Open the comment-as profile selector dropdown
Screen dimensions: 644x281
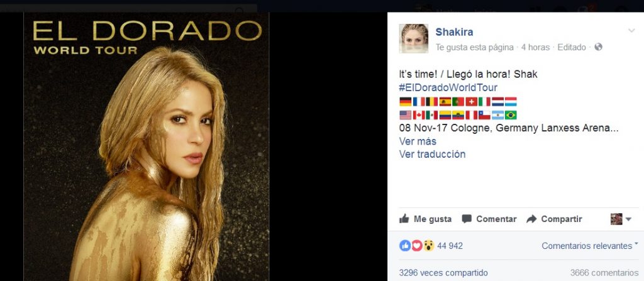tap(621, 219)
